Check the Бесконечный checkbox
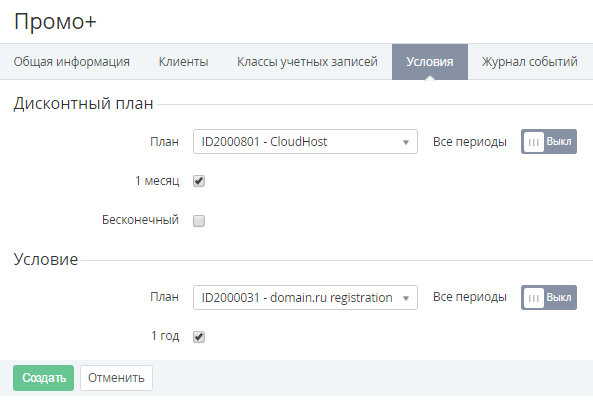Image resolution: width=593 pixels, height=400 pixels. pyautogui.click(x=199, y=221)
